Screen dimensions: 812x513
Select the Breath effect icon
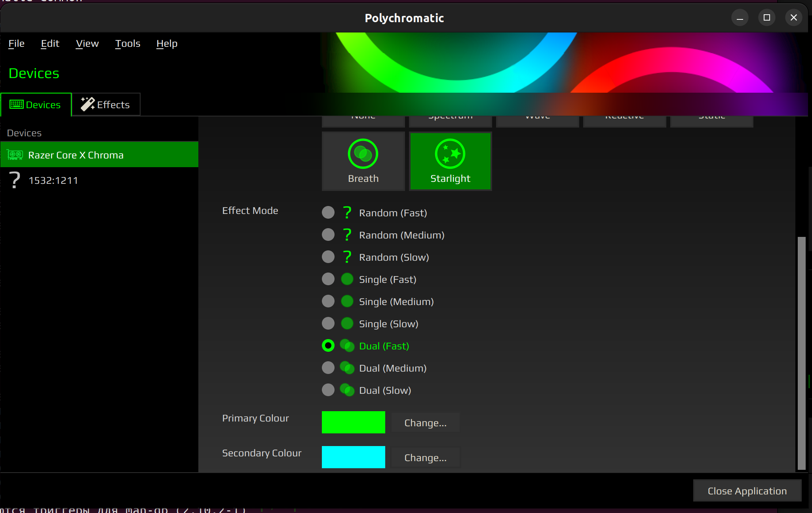coord(363,154)
